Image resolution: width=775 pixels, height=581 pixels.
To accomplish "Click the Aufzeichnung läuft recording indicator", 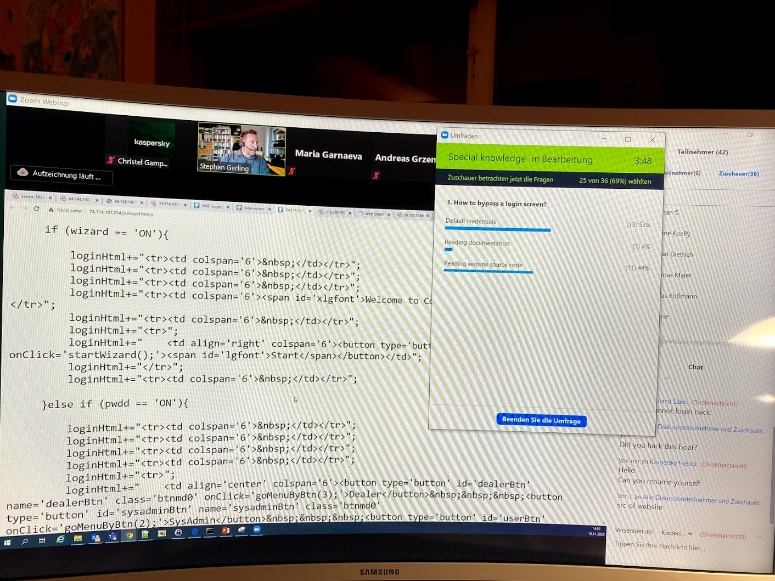I will pyautogui.click(x=65, y=174).
